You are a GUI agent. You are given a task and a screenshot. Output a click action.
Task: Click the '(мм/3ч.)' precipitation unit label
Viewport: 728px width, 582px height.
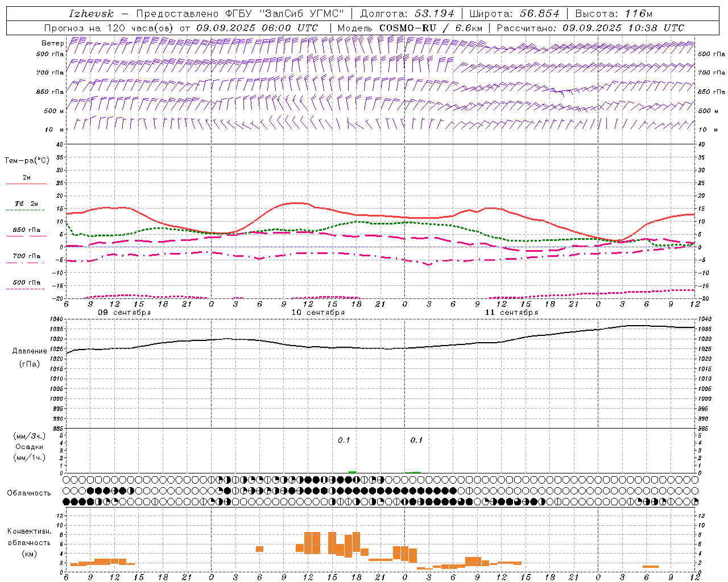pyautogui.click(x=29, y=436)
